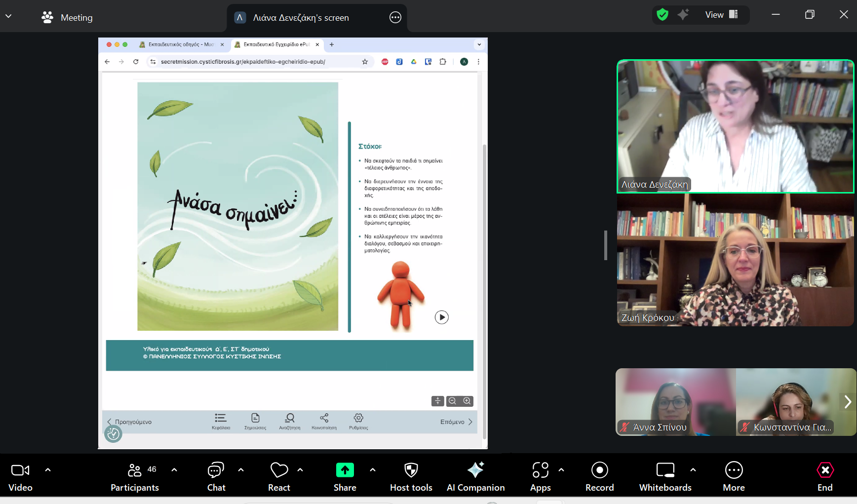Viewport: 857px width, 504px height.
Task: Open the Apps panel
Action: tap(540, 476)
